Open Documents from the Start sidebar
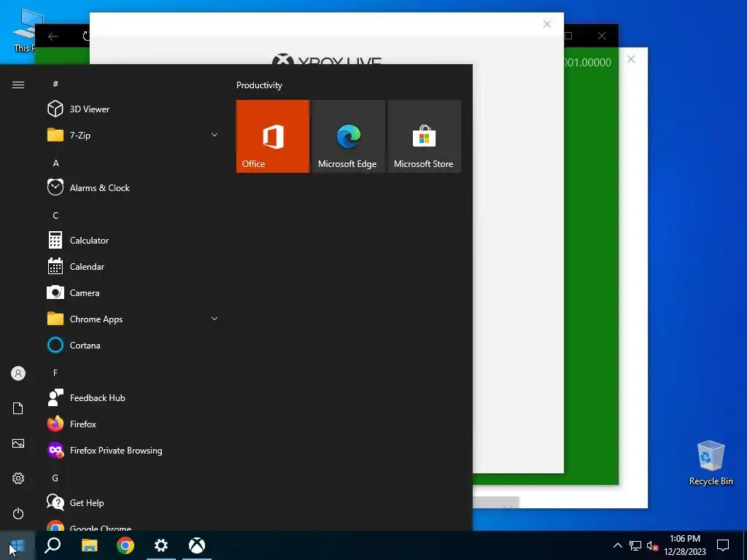 pyautogui.click(x=18, y=408)
